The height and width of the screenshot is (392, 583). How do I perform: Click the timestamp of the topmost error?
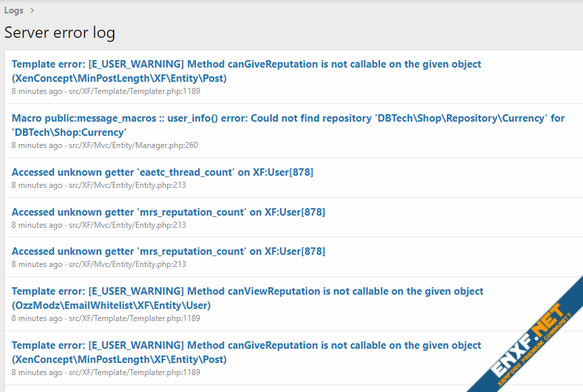pos(37,91)
